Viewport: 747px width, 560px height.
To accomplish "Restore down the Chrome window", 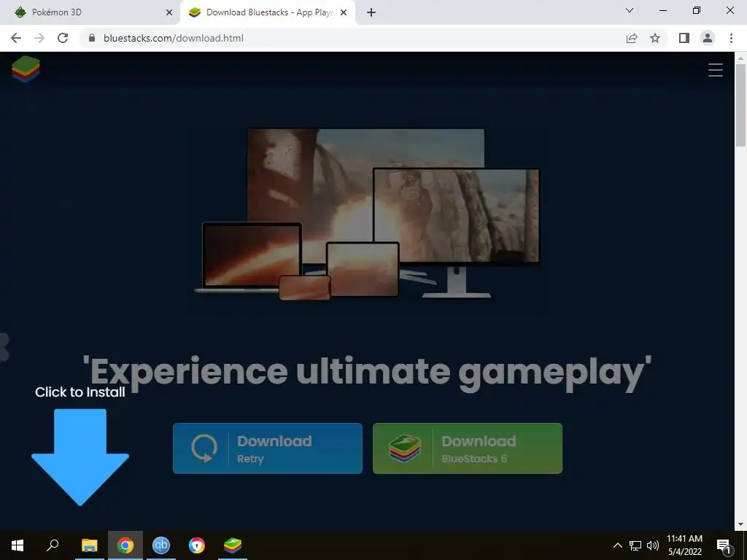I will point(697,10).
